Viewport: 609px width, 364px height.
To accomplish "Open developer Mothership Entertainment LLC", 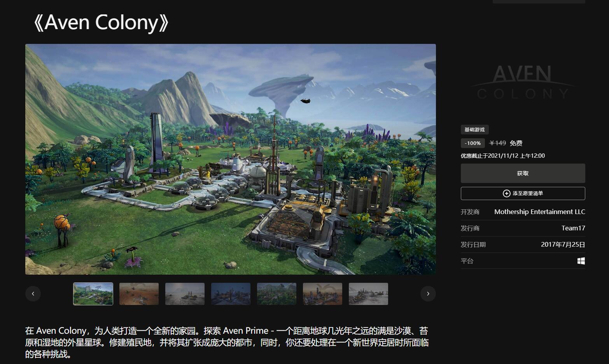I will [539, 212].
